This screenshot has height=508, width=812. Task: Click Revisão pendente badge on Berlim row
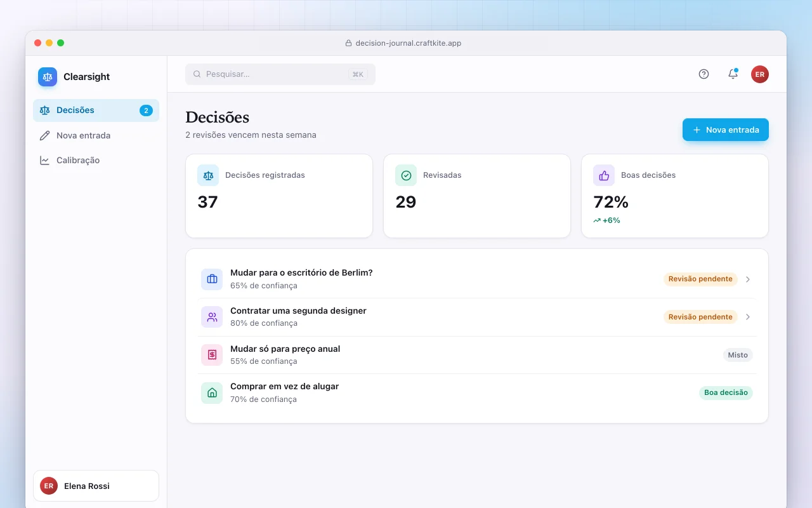(700, 279)
